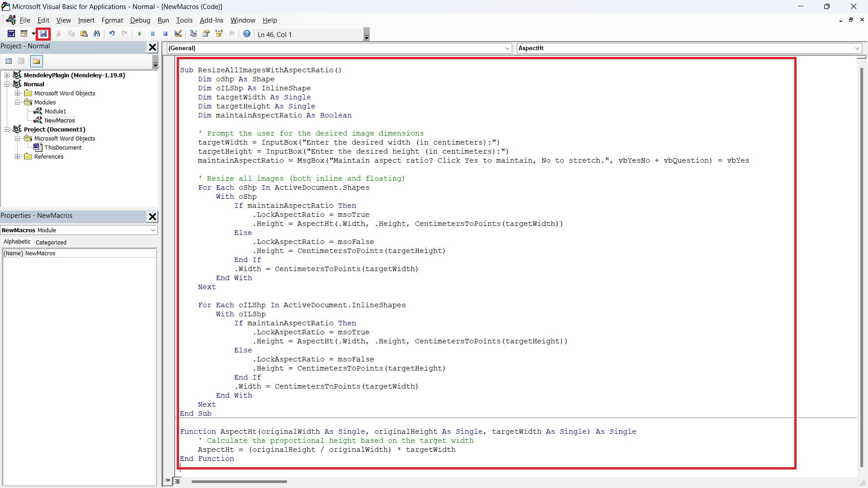Screen dimensions: 868x488
Task: Open Microsoft Visual Basic Help
Action: pos(247,33)
